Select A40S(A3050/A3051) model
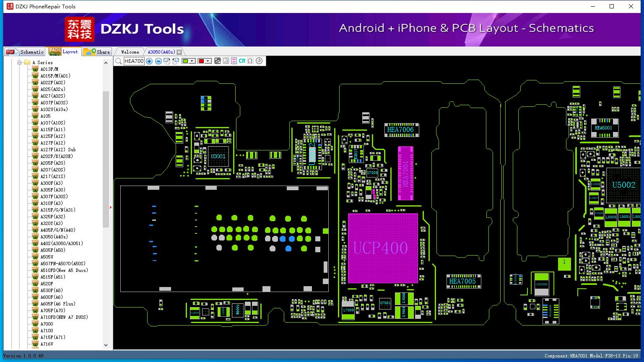This screenshot has width=644, height=362. pyautogui.click(x=62, y=243)
